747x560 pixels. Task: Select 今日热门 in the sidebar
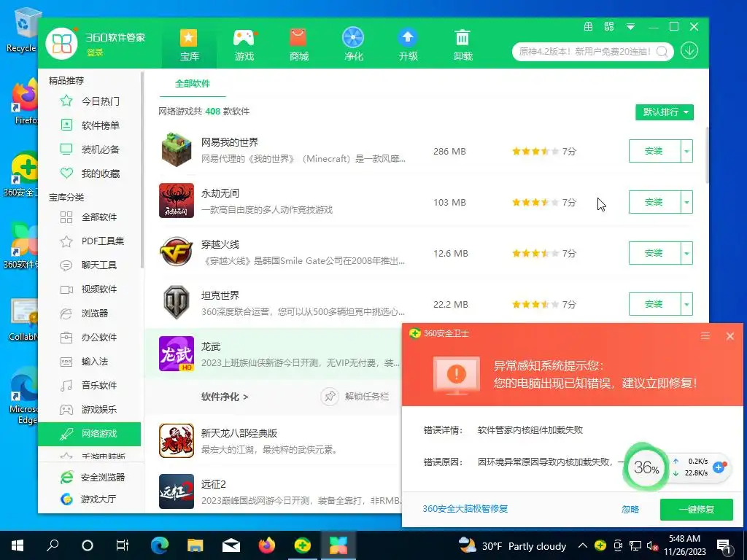[x=90, y=101]
